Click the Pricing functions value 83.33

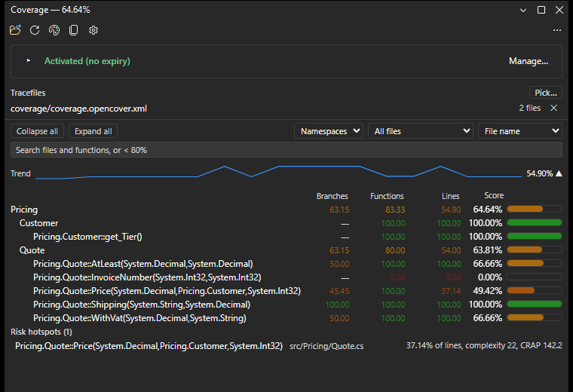(x=395, y=210)
